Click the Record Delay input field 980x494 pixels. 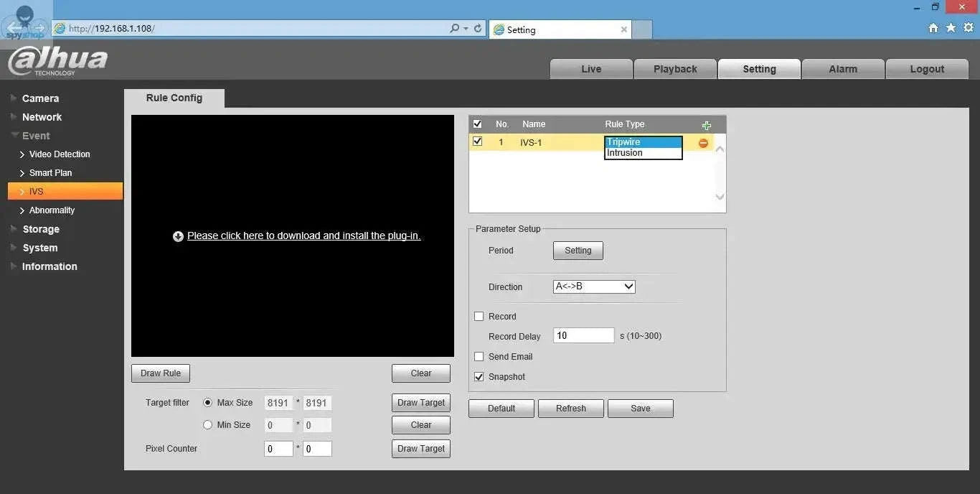coord(583,336)
